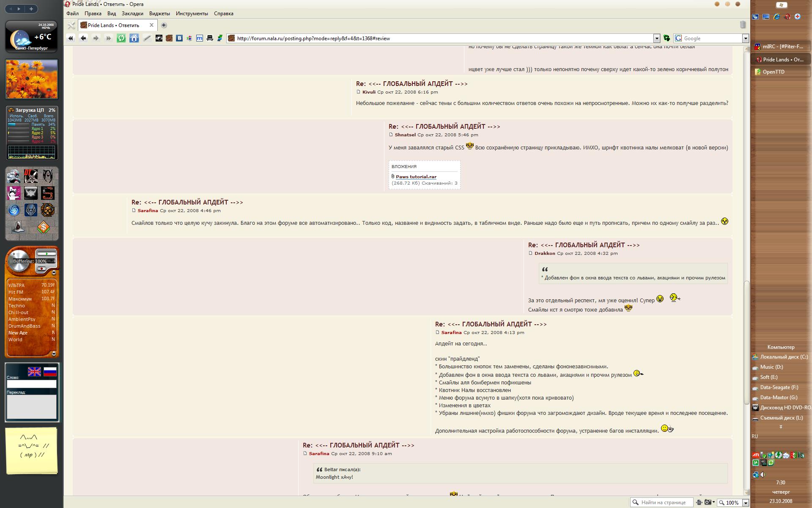
Task: Go to the Home page icon
Action: click(x=134, y=38)
